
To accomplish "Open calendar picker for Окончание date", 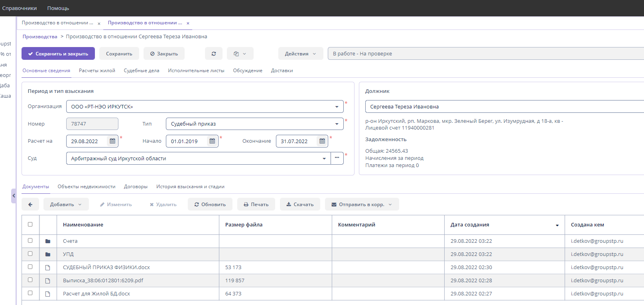I will point(322,141).
